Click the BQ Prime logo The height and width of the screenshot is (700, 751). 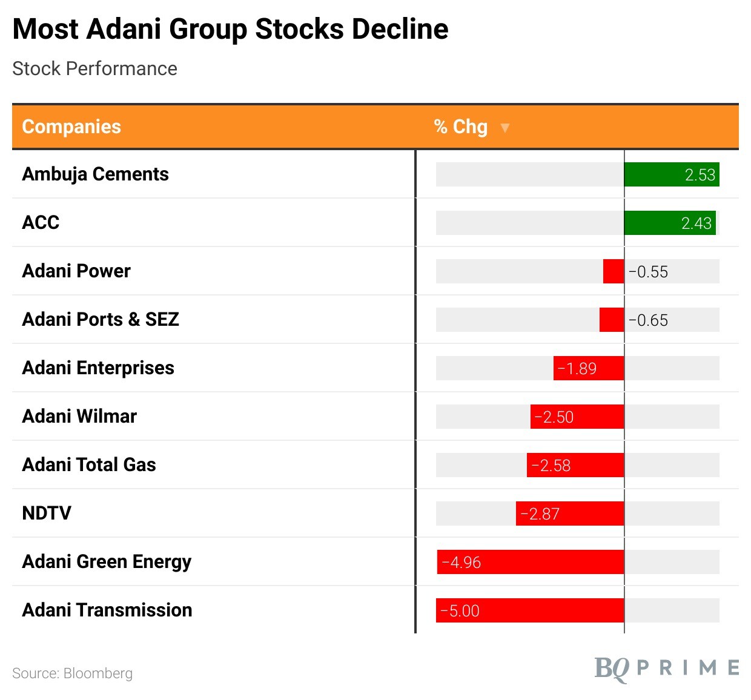coord(666,668)
